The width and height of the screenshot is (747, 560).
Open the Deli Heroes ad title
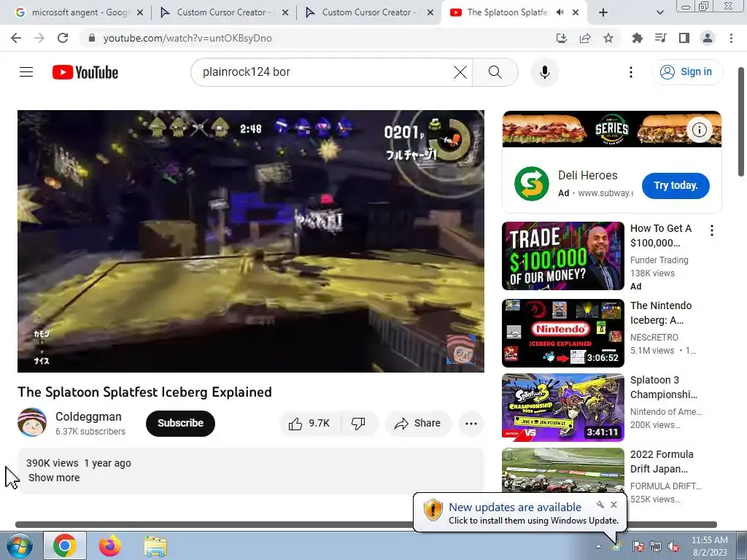[588, 175]
